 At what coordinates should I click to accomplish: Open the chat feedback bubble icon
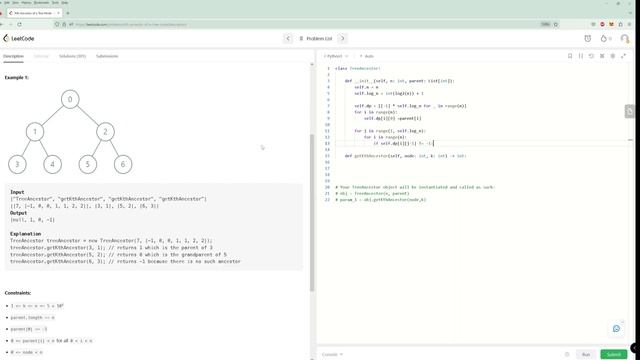point(616,329)
